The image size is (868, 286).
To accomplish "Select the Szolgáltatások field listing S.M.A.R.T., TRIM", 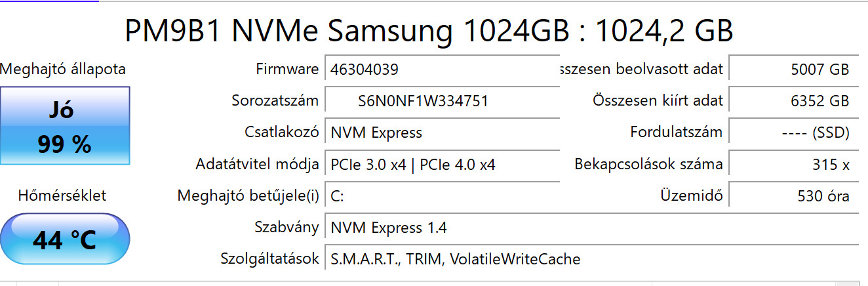I will (x=590, y=259).
